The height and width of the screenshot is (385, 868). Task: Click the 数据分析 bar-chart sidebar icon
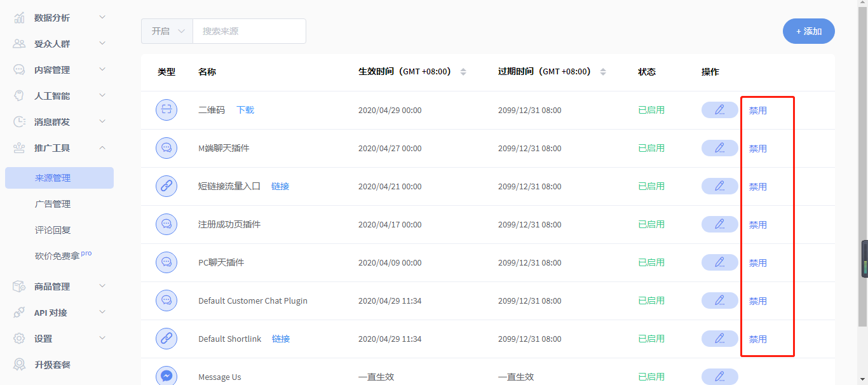[x=19, y=18]
